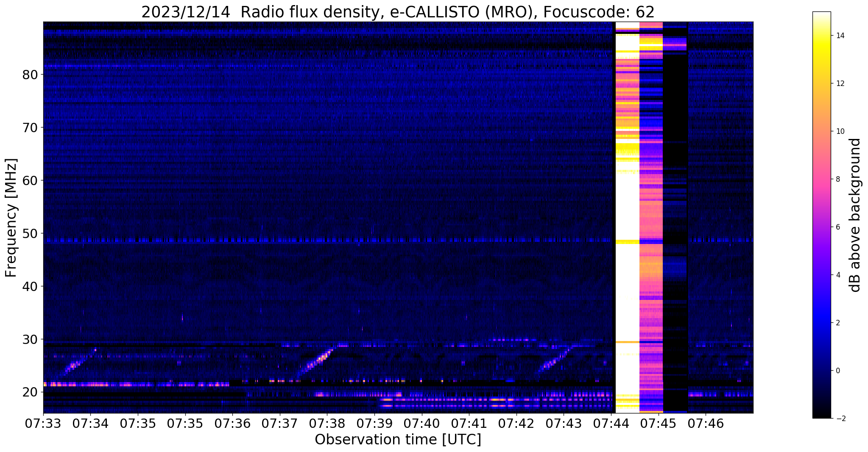
Task: Click the colorbar tick label 0
Action: pos(837,371)
